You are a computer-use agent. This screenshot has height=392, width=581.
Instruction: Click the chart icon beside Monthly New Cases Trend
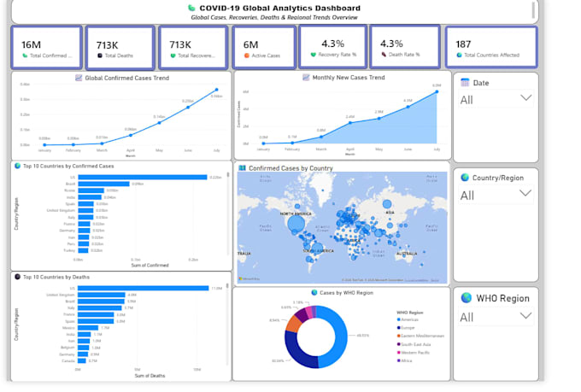306,77
